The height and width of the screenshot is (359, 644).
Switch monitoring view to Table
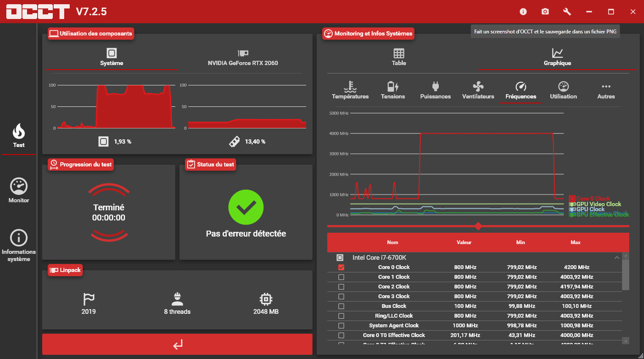point(399,57)
